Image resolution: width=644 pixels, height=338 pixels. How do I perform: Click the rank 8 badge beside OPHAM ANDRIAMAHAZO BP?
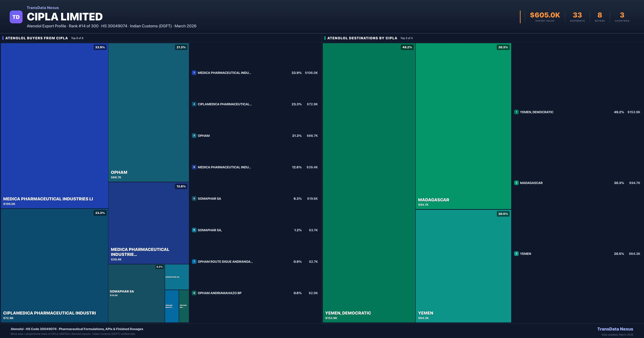pos(194,293)
